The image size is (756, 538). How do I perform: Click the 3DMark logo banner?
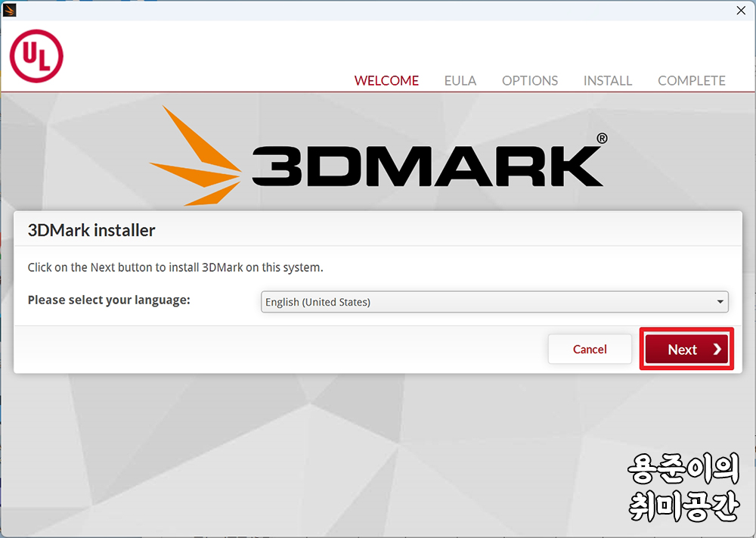379,155
